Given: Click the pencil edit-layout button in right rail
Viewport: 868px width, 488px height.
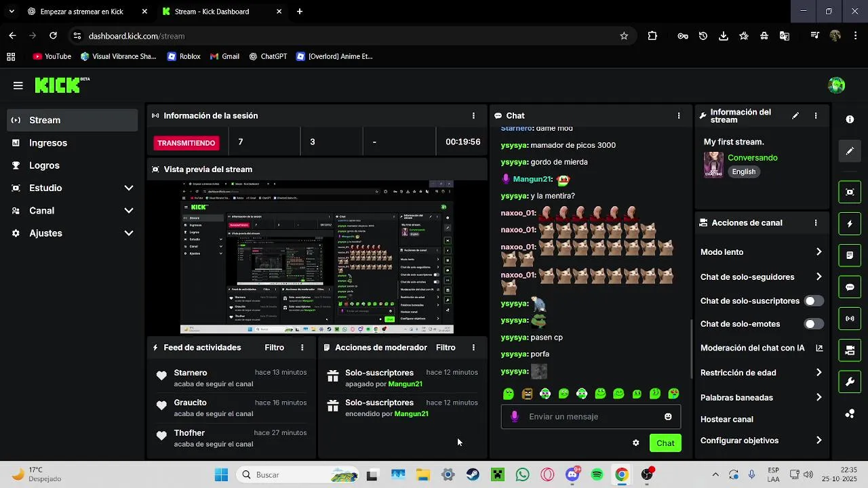Looking at the screenshot, I should [x=850, y=151].
